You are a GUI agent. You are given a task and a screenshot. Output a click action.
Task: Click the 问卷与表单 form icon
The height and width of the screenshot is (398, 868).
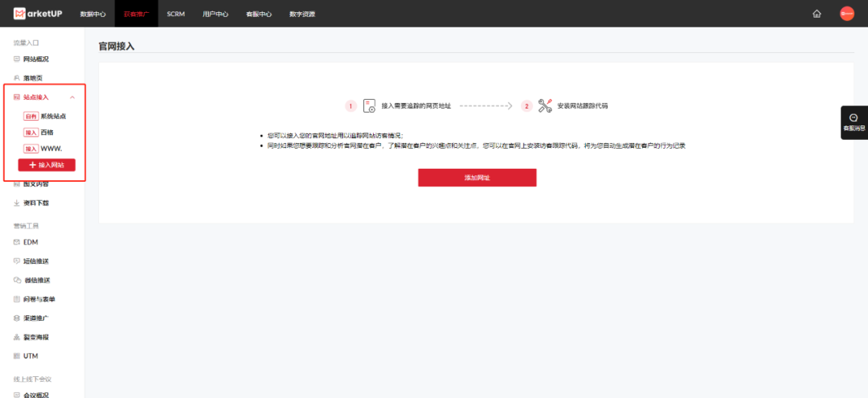point(17,299)
